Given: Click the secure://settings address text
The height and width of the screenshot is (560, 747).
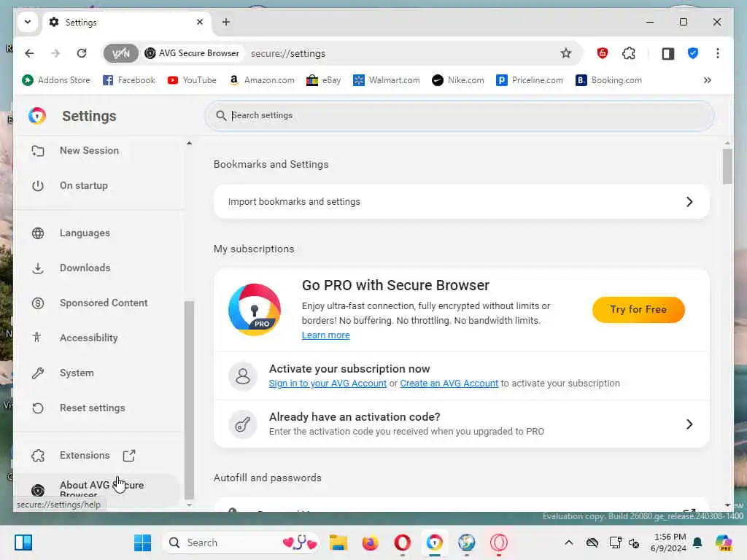Looking at the screenshot, I should [288, 53].
